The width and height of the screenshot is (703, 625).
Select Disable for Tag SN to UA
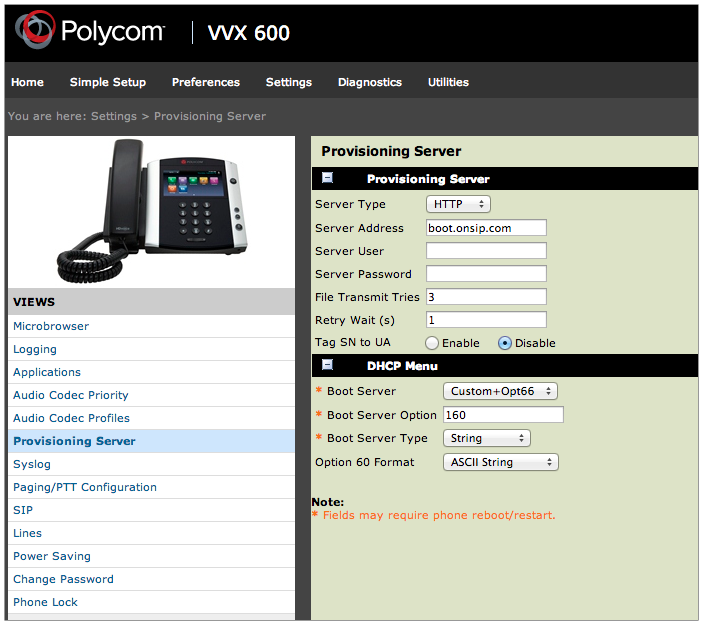point(504,343)
